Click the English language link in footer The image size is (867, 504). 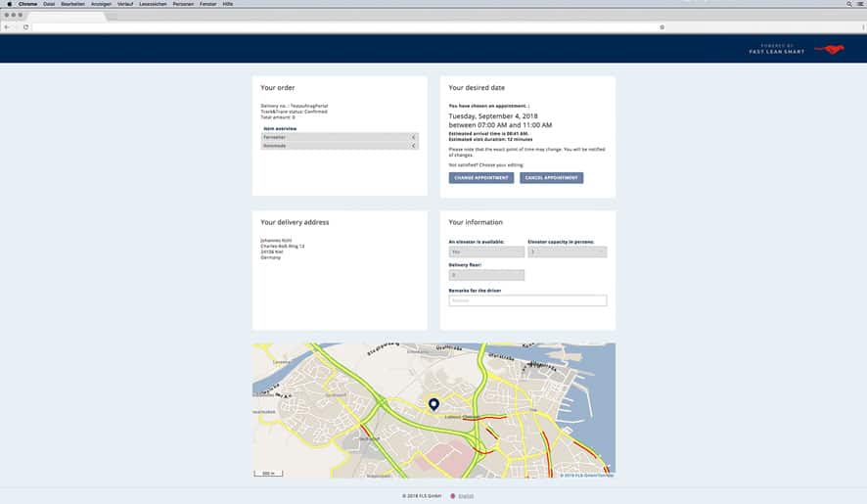pyautogui.click(x=466, y=496)
